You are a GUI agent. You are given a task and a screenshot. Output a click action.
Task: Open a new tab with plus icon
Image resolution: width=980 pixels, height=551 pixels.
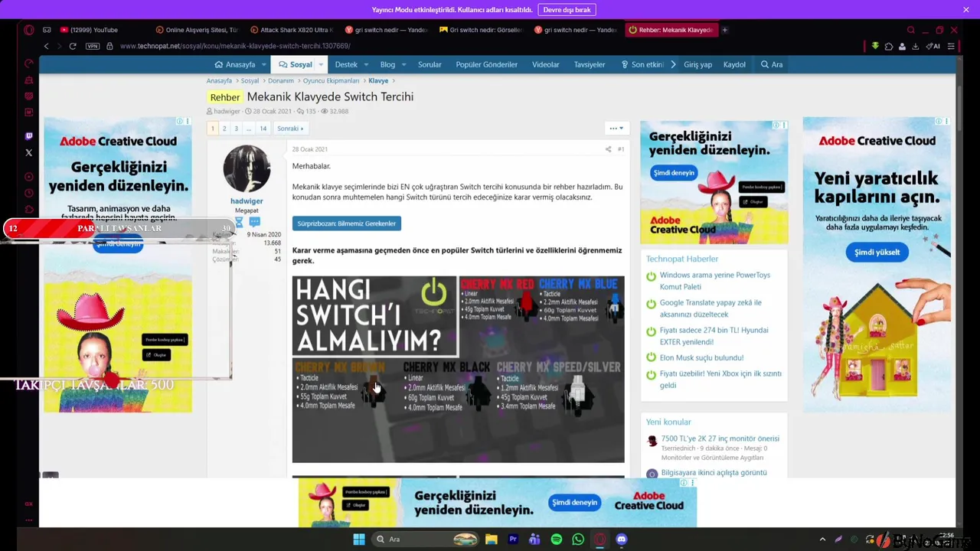coord(724,30)
